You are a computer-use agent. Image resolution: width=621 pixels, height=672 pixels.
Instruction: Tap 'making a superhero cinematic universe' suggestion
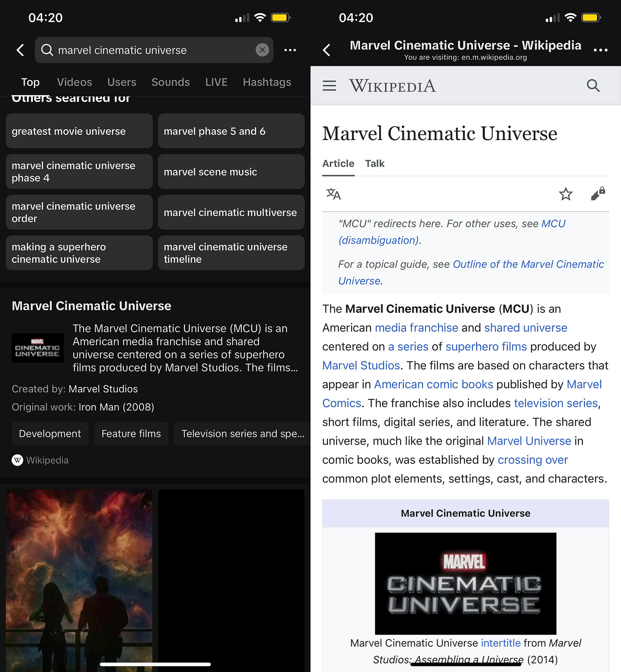point(79,253)
